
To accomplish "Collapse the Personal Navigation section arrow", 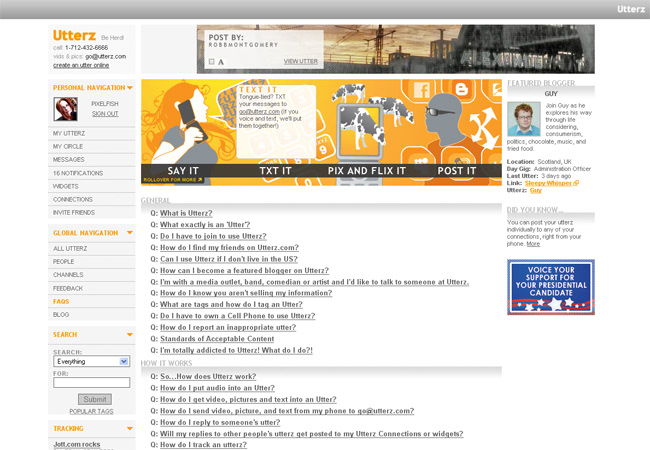I will tap(130, 88).
